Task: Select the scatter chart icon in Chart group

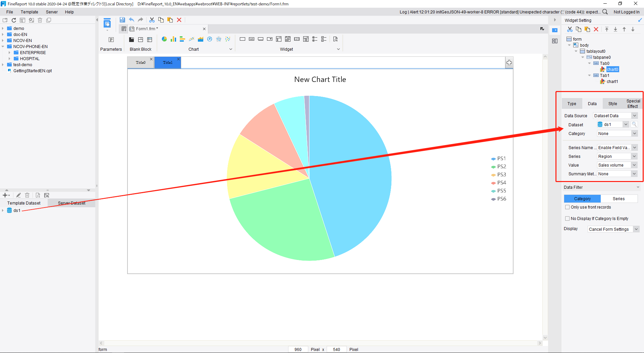Action: pos(228,39)
